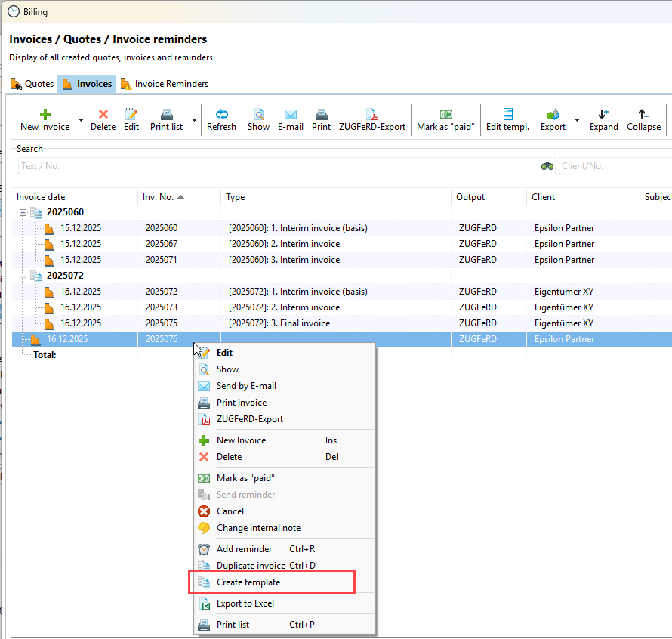Click the red Delete toolbar icon

tap(103, 115)
